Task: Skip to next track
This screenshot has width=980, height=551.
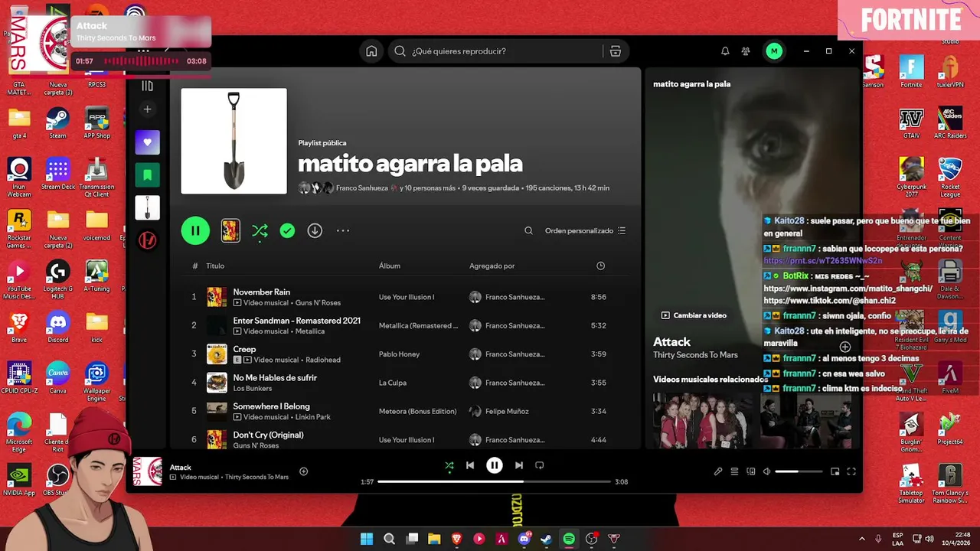Action: tap(519, 465)
